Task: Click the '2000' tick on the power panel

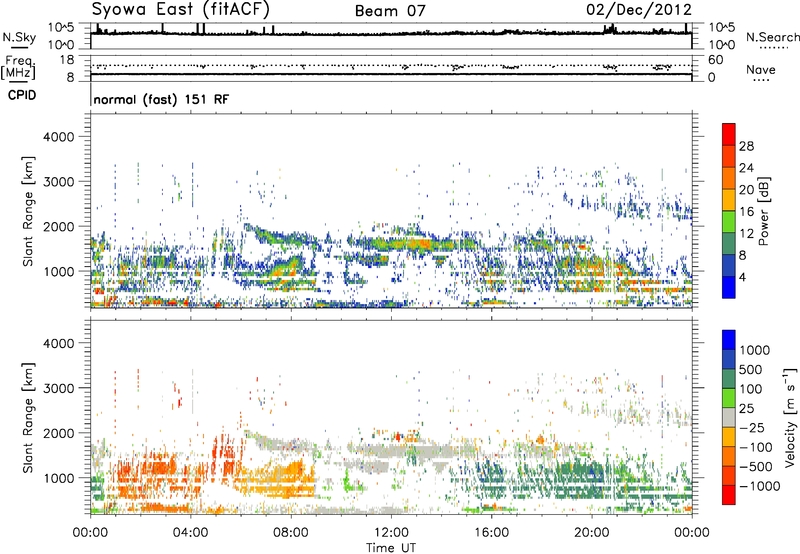Action: click(59, 226)
